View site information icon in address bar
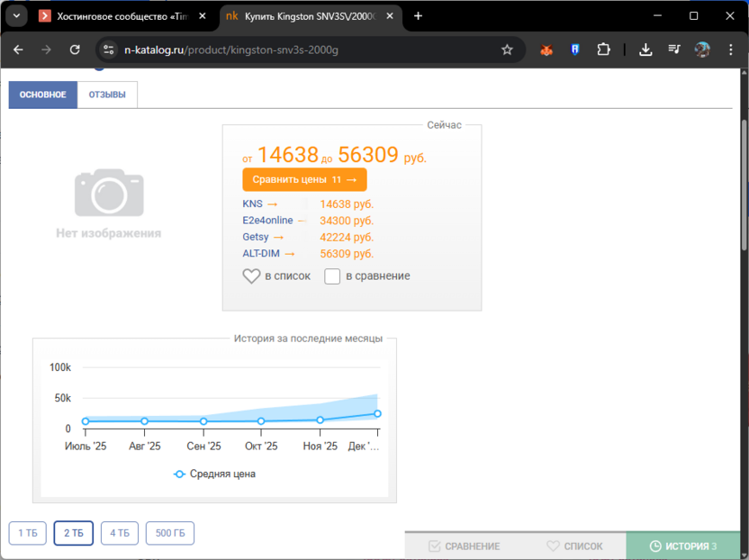This screenshot has width=749, height=560. [x=108, y=50]
